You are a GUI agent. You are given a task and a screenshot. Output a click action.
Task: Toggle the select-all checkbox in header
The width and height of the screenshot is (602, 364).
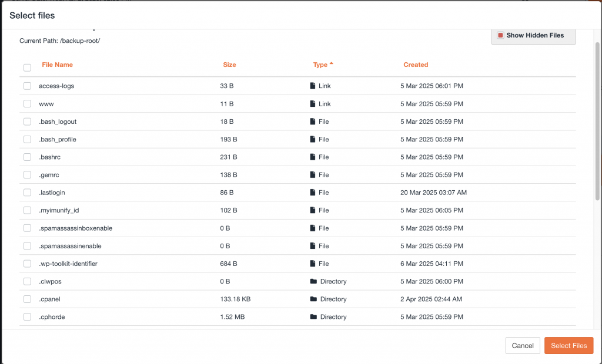pyautogui.click(x=27, y=68)
